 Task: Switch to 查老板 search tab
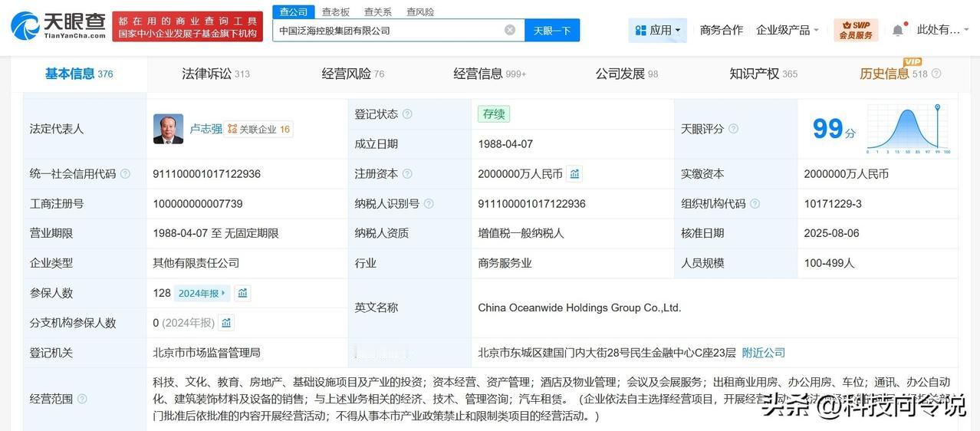tap(335, 12)
